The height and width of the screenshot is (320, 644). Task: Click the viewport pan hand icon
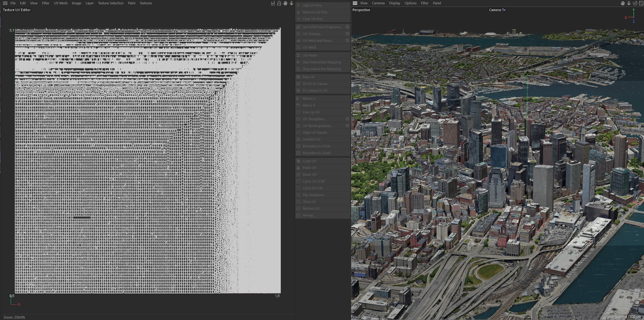(623, 3)
